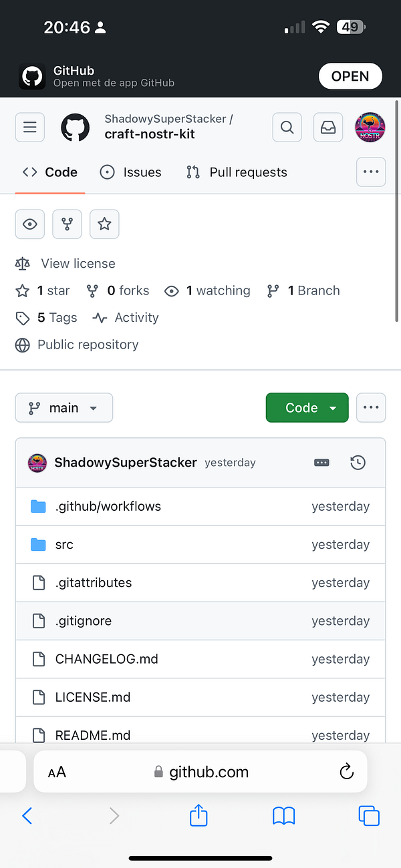Click the CHANGELOG.md file icon
The height and width of the screenshot is (868, 401).
pos(39,659)
